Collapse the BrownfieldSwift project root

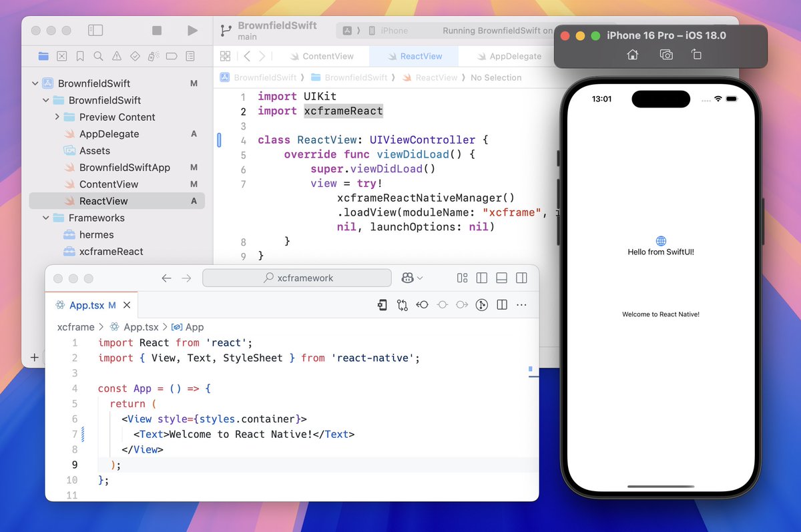[35, 83]
